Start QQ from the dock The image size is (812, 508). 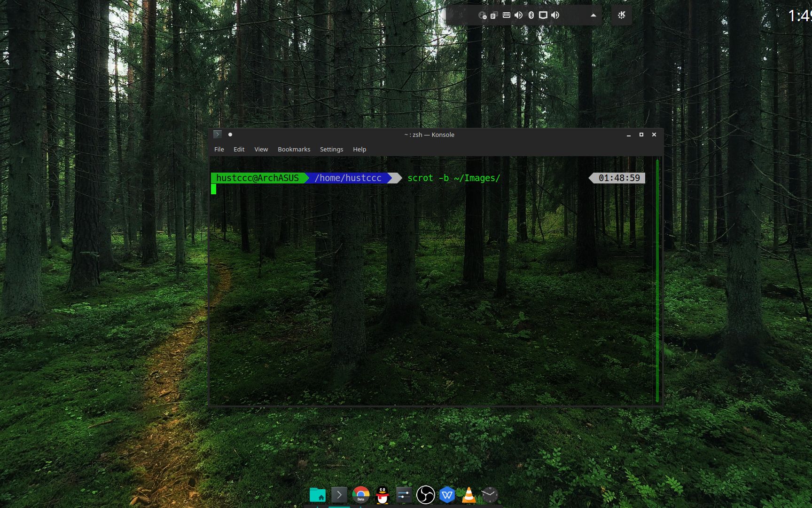click(x=382, y=495)
